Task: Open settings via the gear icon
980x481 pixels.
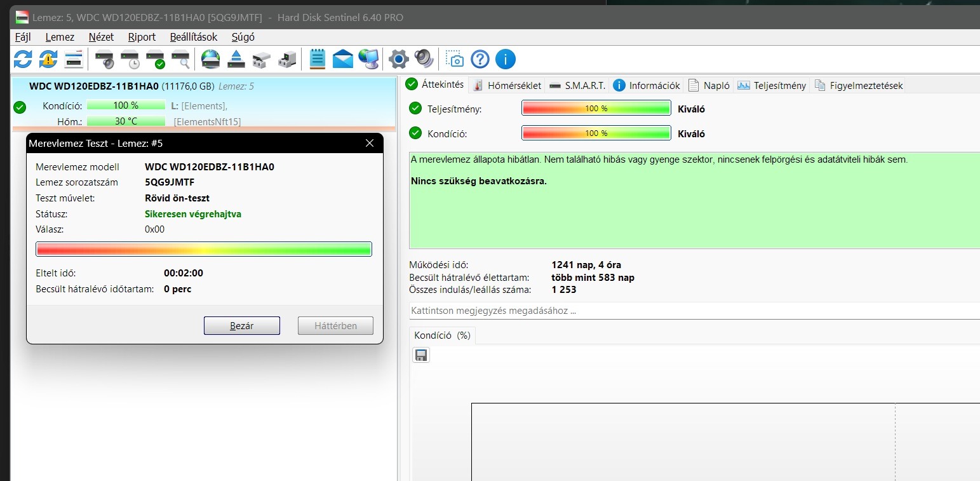Action: (x=398, y=59)
